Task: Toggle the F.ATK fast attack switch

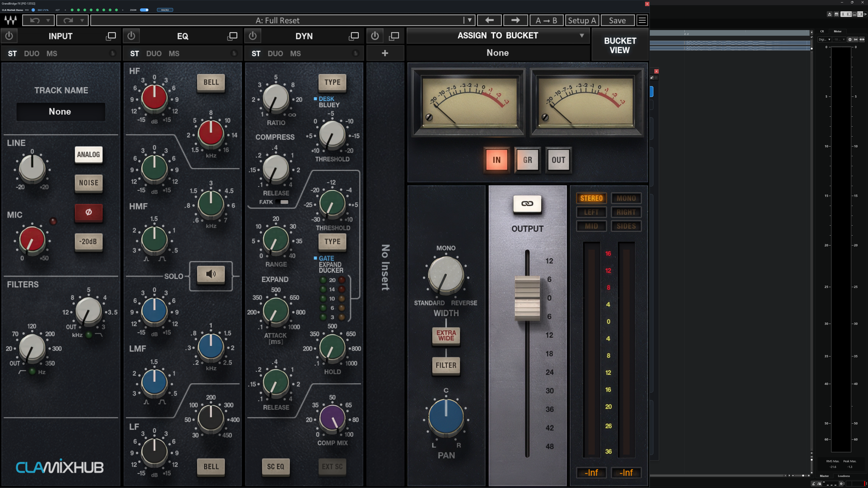Action: (x=282, y=202)
